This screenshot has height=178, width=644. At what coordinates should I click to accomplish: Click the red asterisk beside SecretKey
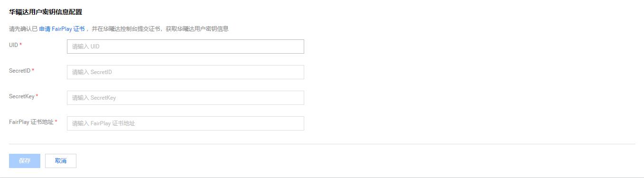click(x=37, y=96)
